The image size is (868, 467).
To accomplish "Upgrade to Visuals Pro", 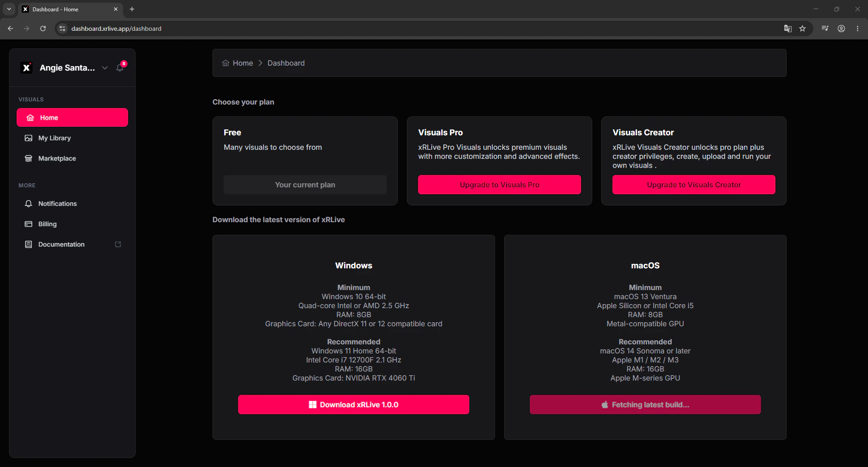I will click(500, 185).
